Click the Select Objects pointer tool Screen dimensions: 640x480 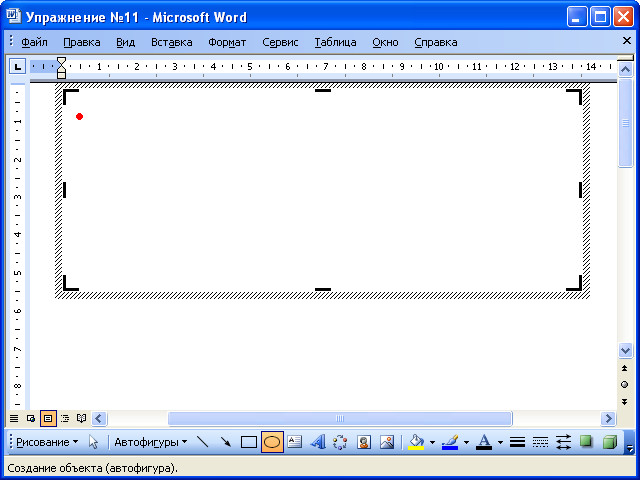click(93, 442)
